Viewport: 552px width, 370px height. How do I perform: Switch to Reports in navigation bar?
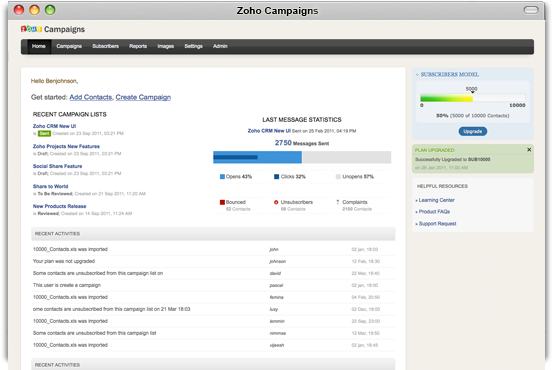tap(138, 46)
